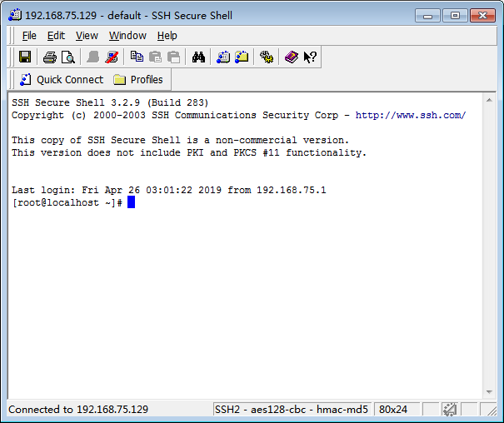
Task: Open the Profiles dropdown
Action: click(x=138, y=79)
